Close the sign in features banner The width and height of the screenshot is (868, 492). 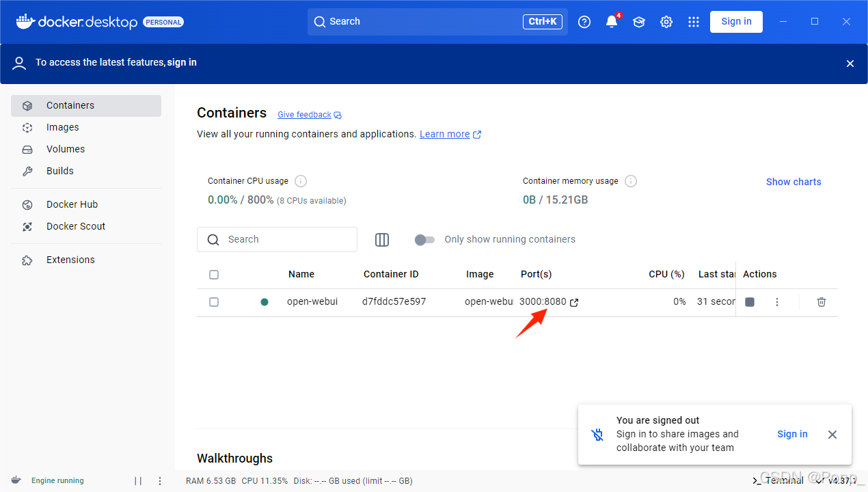click(850, 64)
